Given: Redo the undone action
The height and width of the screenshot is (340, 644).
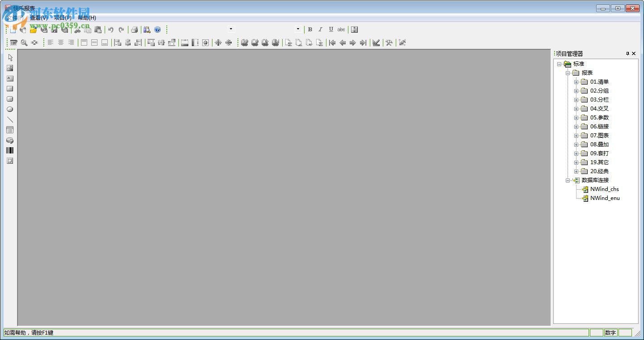Looking at the screenshot, I should pyautogui.click(x=121, y=30).
